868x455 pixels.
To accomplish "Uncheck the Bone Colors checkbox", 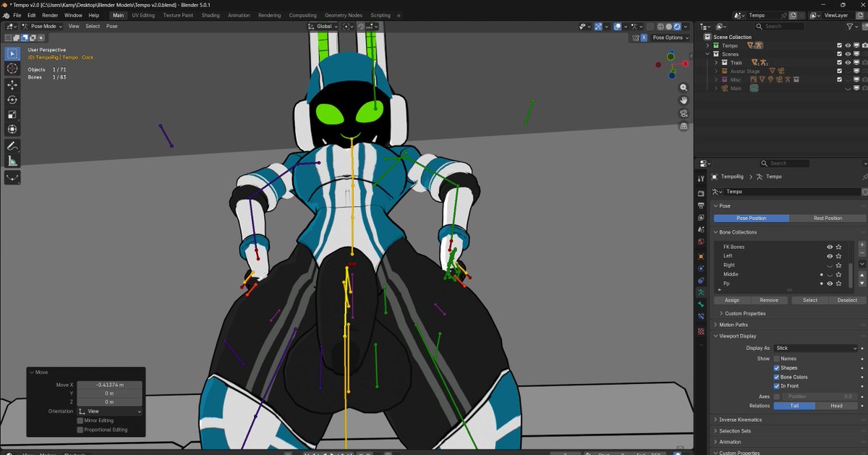I will click(x=778, y=377).
